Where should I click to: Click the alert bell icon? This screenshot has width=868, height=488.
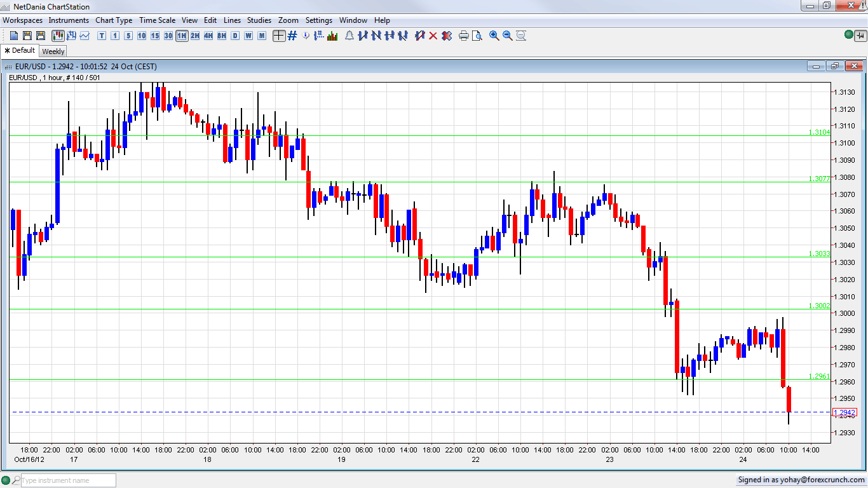click(x=349, y=36)
